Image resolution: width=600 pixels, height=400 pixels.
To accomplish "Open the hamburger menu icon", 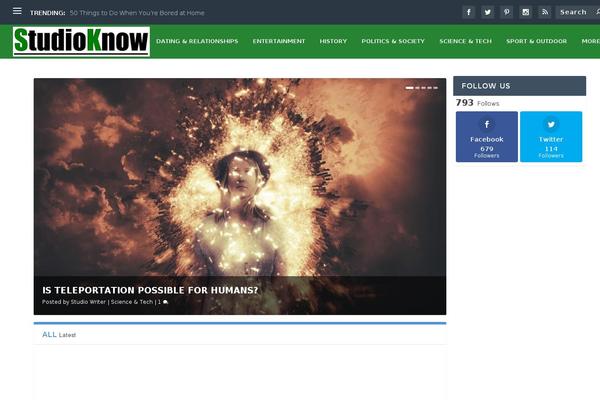I will [17, 11].
